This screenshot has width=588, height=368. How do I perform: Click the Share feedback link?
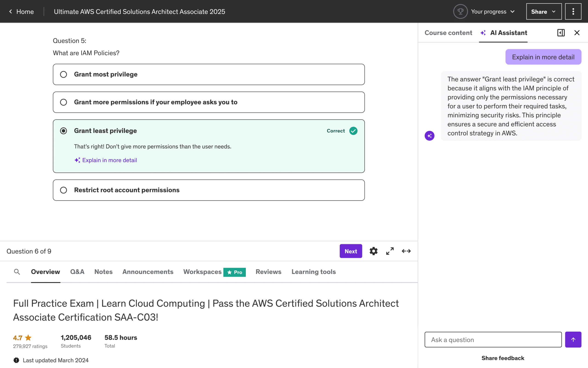pos(503,358)
